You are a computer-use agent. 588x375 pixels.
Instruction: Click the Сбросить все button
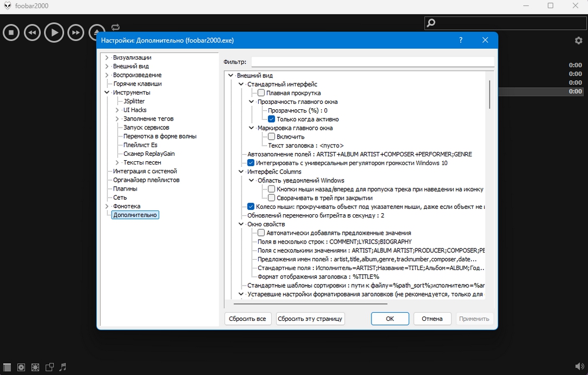click(247, 319)
